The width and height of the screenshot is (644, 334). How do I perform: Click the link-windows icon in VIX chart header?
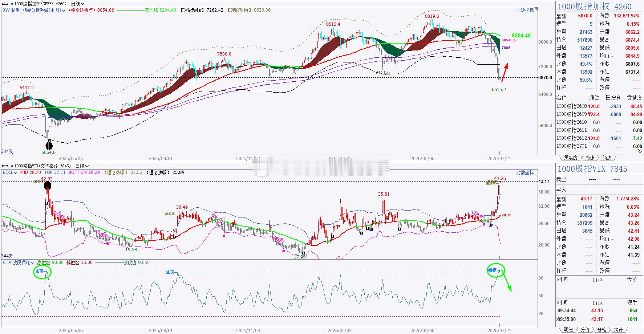click(x=5, y=166)
